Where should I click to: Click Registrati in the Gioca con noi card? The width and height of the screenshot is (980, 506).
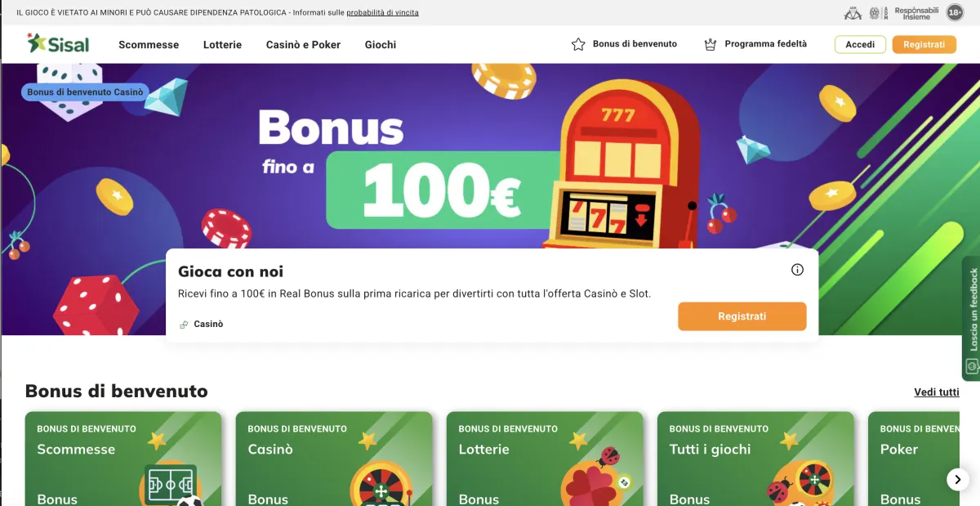(742, 316)
